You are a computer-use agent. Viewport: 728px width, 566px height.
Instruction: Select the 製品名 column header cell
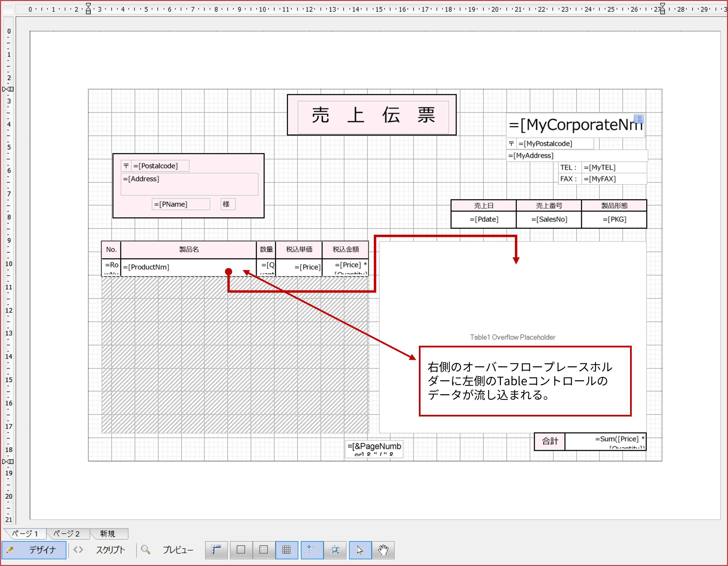pyautogui.click(x=189, y=249)
